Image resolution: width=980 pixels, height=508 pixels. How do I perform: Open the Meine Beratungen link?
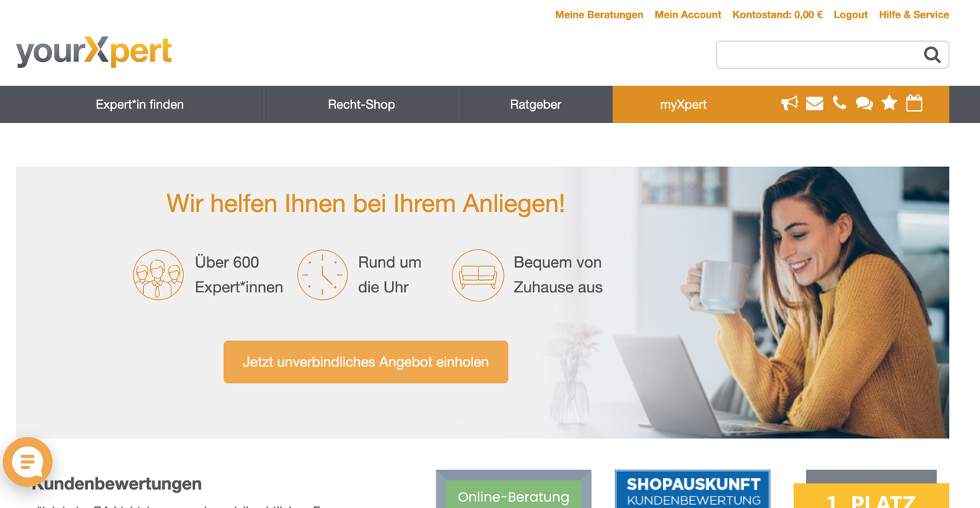(599, 15)
